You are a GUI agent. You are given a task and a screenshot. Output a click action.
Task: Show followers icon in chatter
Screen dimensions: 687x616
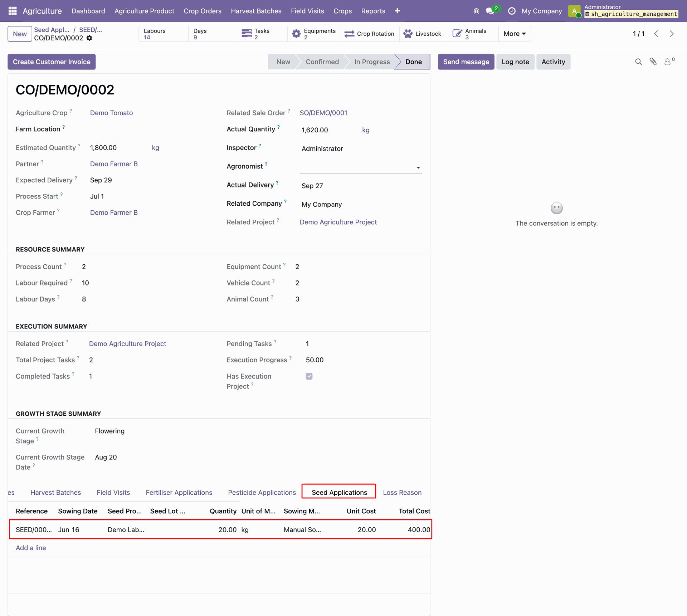pyautogui.click(x=669, y=62)
